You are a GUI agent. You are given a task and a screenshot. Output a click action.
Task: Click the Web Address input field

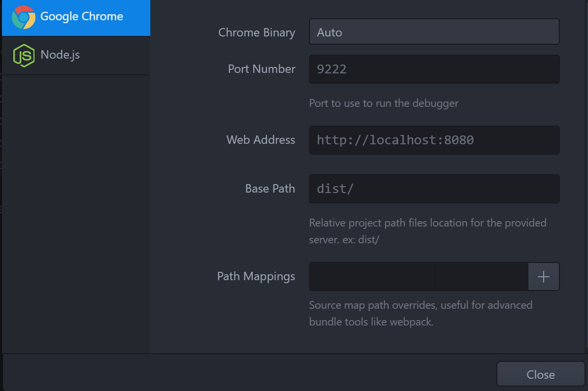434,140
